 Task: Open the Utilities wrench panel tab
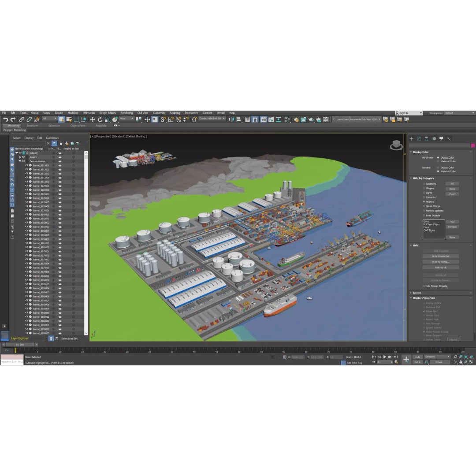[x=449, y=139]
